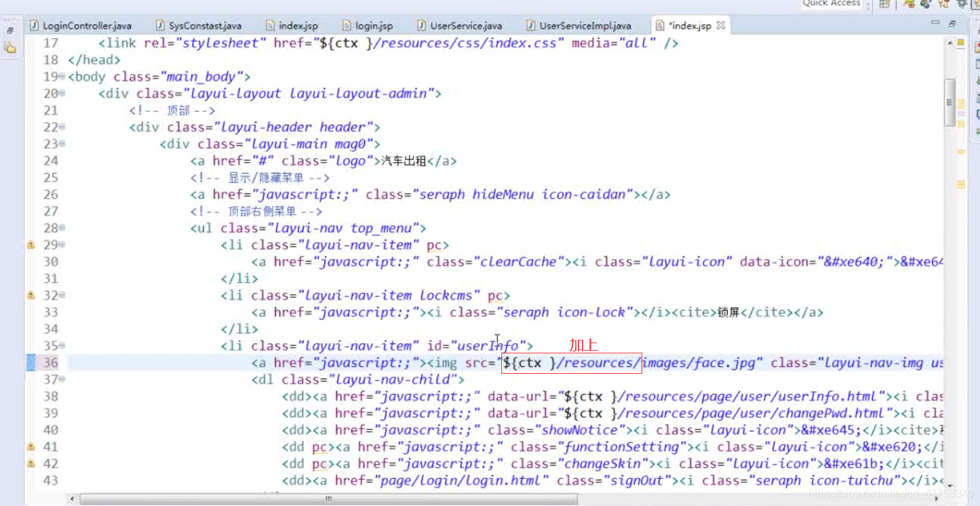Click the Java file icon of SysConstast.java

(x=160, y=26)
